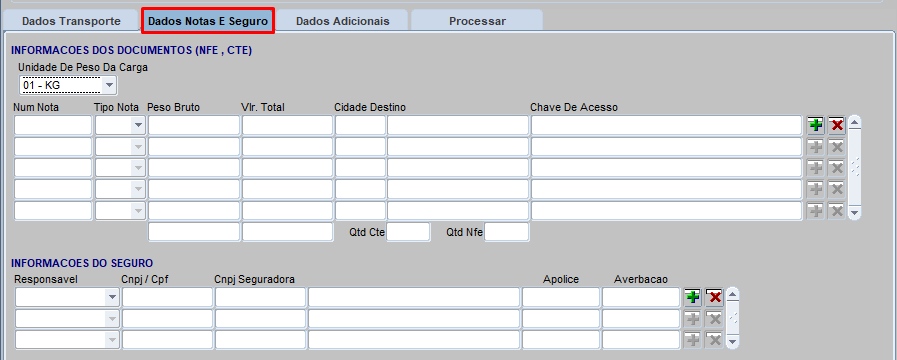Click red X delete icon in first insurance row
The width and height of the screenshot is (897, 360).
(x=714, y=297)
